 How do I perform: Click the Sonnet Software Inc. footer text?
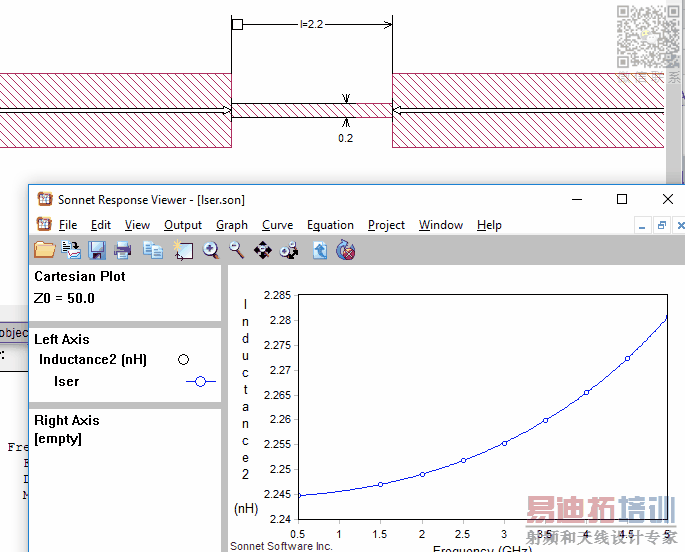pos(281,546)
